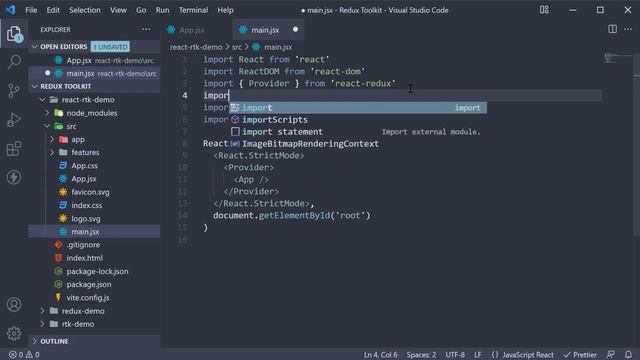Open the Edit menu
640x360 pixels.
click(x=53, y=10)
